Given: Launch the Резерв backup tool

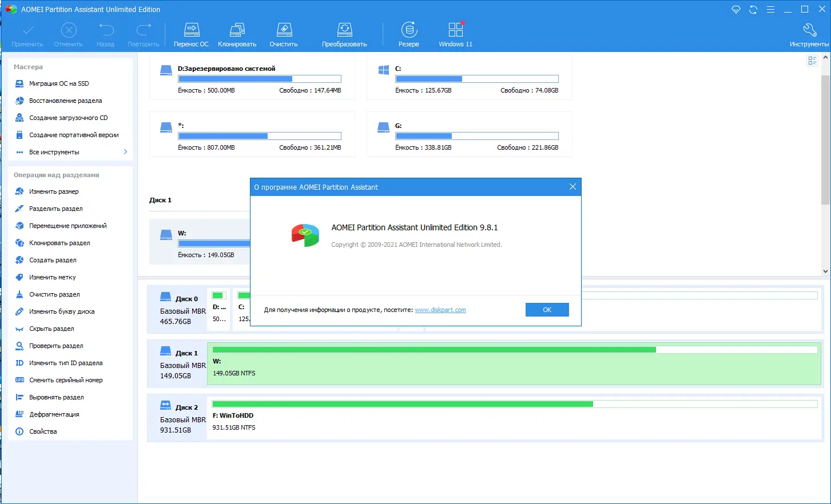Looking at the screenshot, I should pos(409,35).
